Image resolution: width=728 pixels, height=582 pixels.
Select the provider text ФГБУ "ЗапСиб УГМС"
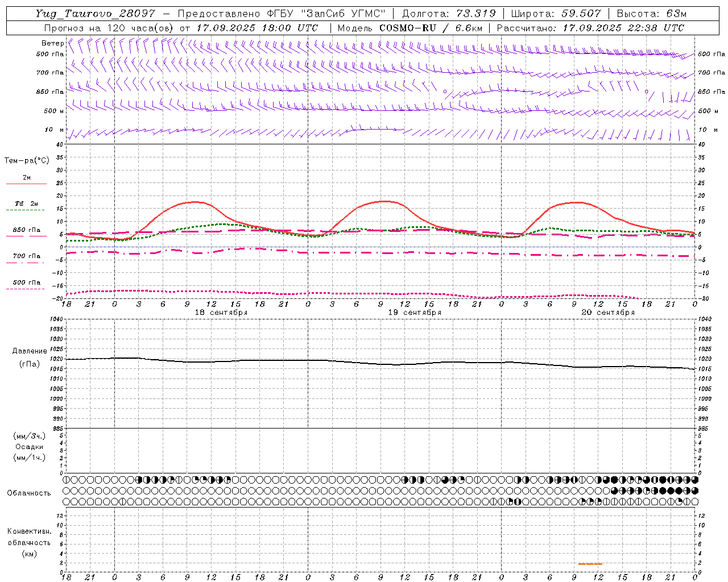(x=326, y=14)
